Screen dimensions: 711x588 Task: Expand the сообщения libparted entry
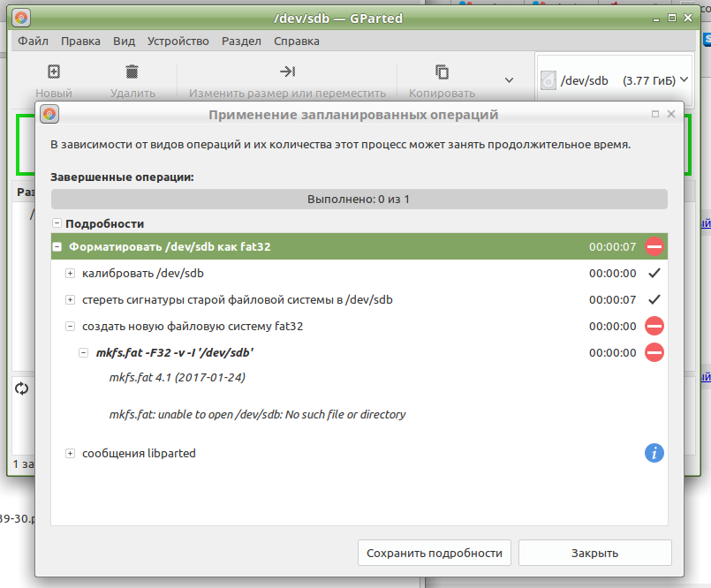tap(71, 454)
